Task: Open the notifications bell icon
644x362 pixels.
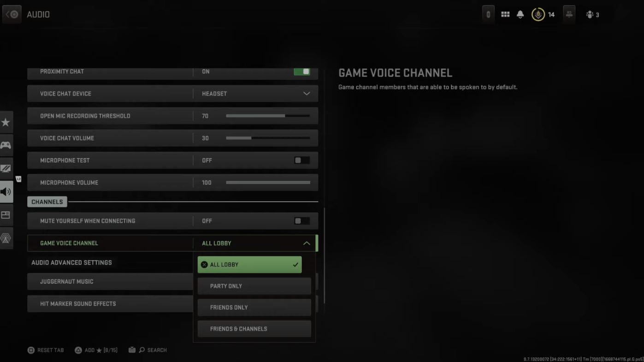Action: (x=520, y=14)
